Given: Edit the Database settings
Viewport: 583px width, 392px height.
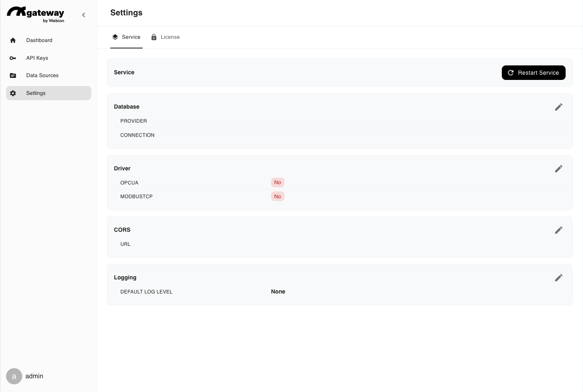Looking at the screenshot, I should click(558, 107).
